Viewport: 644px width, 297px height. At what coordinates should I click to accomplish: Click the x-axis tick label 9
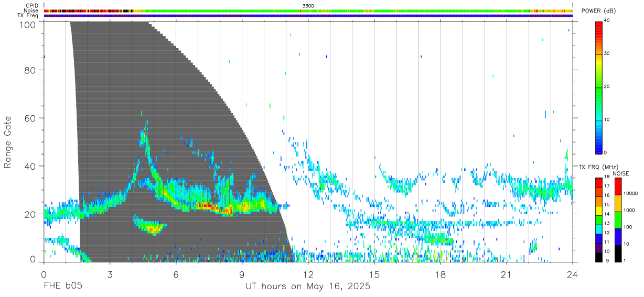[x=242, y=274]
